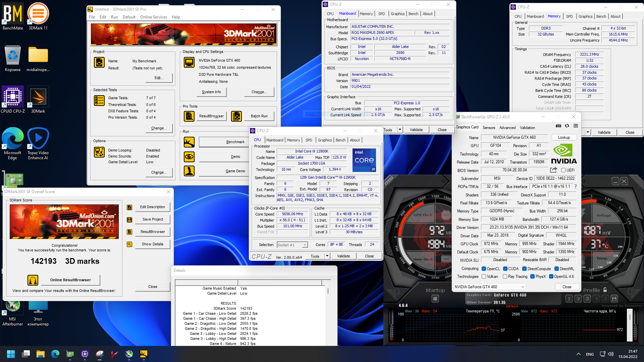Select the nvidiaInspector folder on the desktop

point(38,59)
